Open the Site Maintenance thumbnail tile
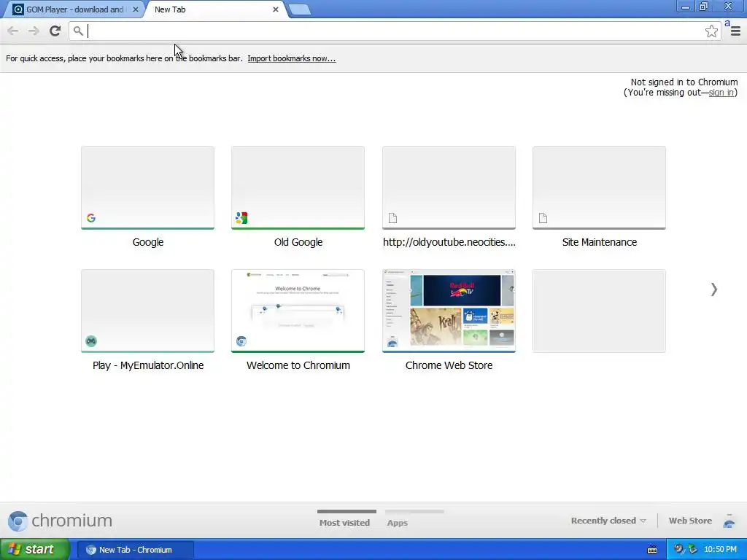 (600, 187)
